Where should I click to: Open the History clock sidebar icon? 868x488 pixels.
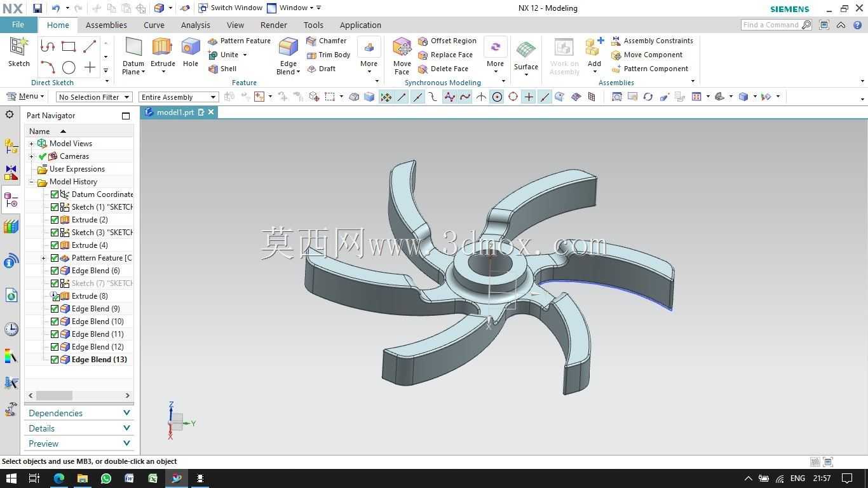(11, 329)
